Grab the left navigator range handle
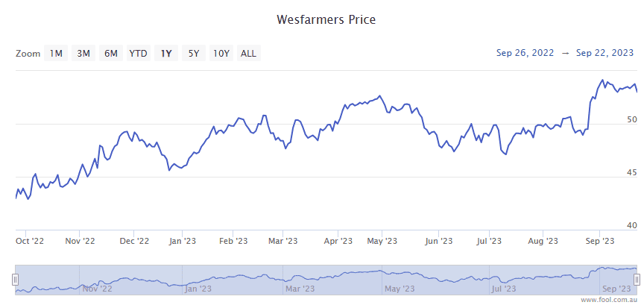The height and width of the screenshot is (308, 644). pos(14,279)
